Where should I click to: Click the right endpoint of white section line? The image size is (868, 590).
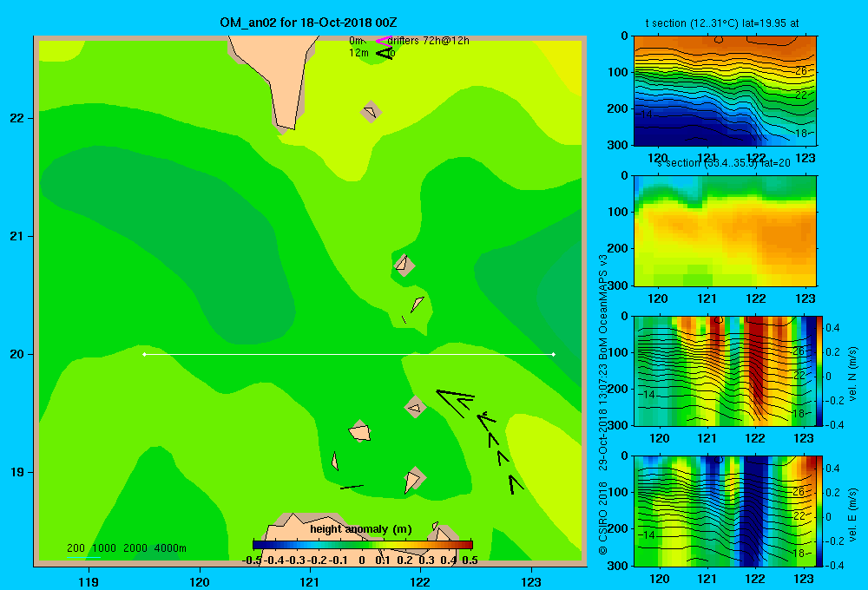tap(554, 354)
